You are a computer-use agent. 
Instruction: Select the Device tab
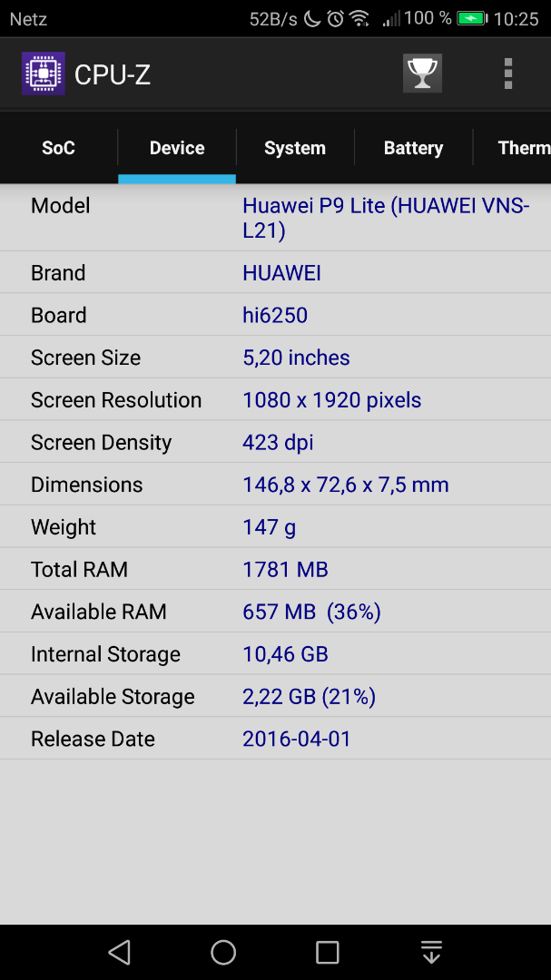[x=177, y=148]
